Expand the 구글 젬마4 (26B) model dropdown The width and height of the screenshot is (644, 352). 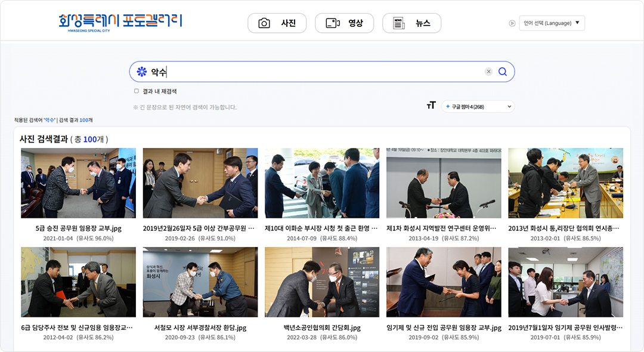point(478,106)
